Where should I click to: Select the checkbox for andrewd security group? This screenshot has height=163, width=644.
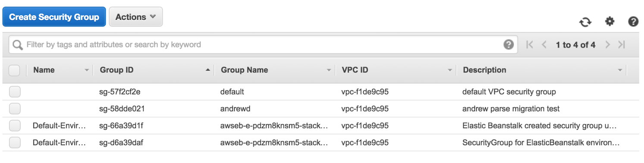pos(15,109)
